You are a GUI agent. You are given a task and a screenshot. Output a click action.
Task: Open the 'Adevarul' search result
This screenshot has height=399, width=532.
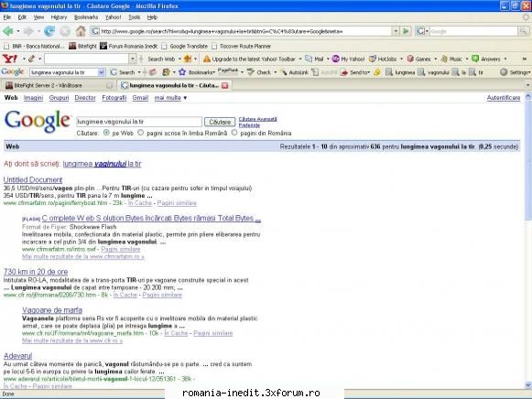[x=17, y=356]
